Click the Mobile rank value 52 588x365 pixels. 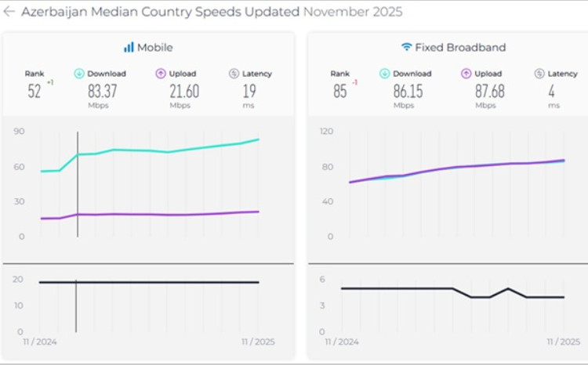tap(34, 92)
